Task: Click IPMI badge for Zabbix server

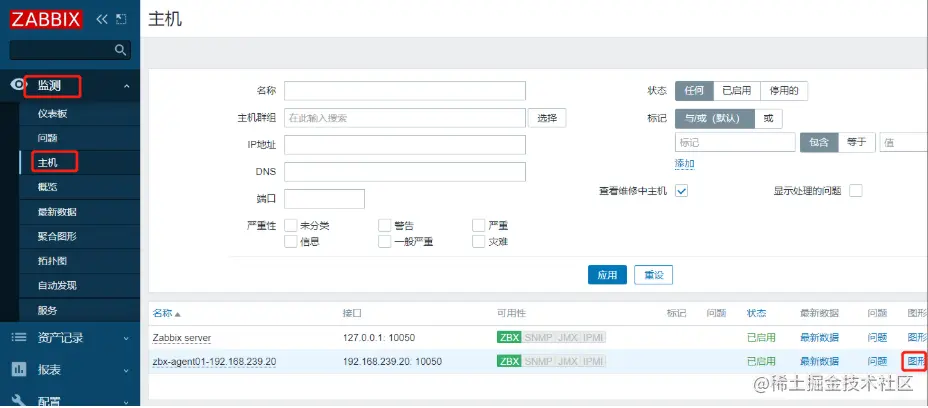Action: tap(593, 338)
